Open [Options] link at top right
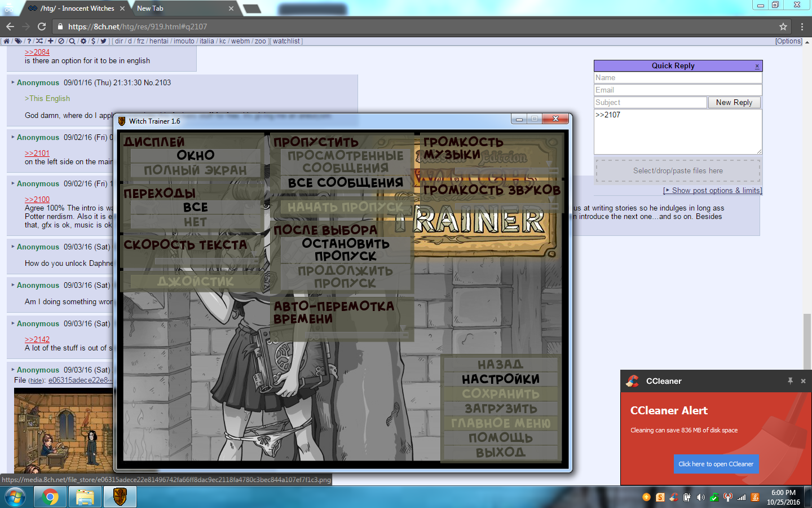The width and height of the screenshot is (812, 508). pos(788,41)
